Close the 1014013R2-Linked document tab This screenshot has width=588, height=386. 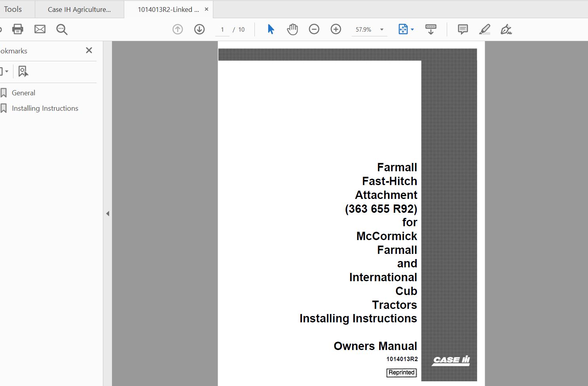coord(207,9)
